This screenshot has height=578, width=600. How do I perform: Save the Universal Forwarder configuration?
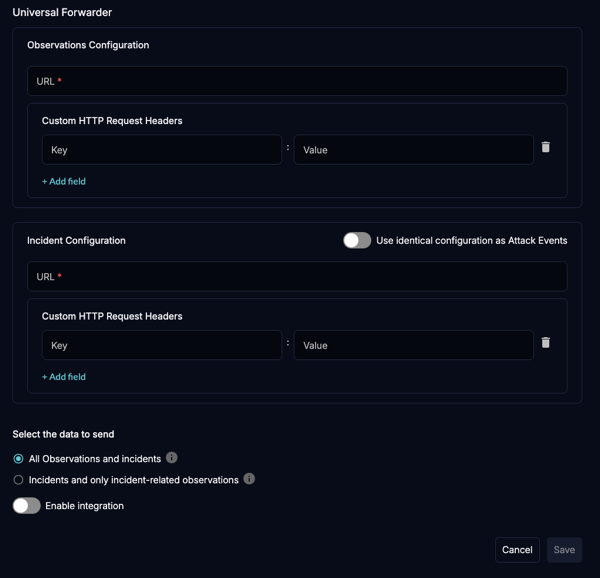coord(564,550)
